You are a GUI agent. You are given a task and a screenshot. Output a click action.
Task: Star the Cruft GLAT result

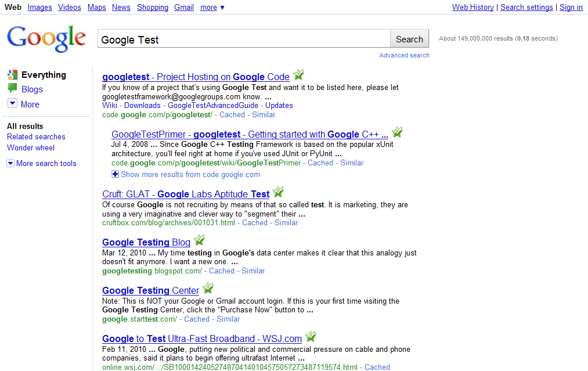coord(278,192)
